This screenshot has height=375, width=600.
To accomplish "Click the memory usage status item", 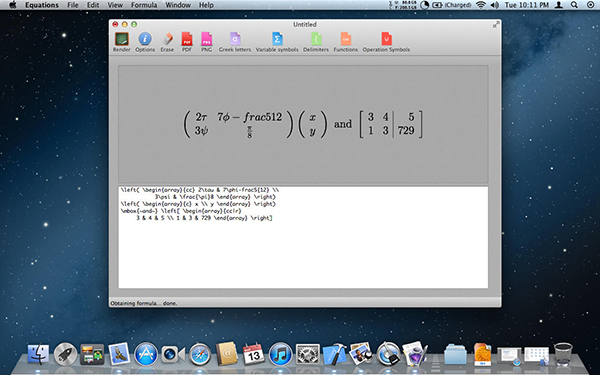I will (403, 5).
